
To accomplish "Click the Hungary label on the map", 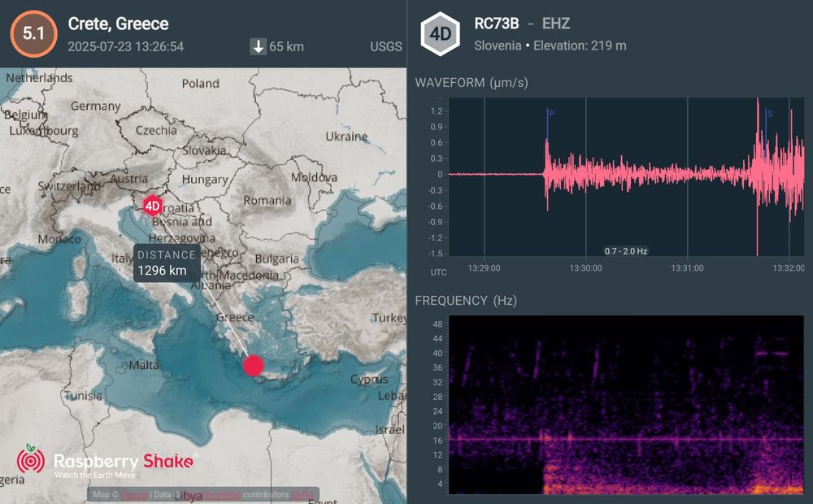I will [206, 180].
